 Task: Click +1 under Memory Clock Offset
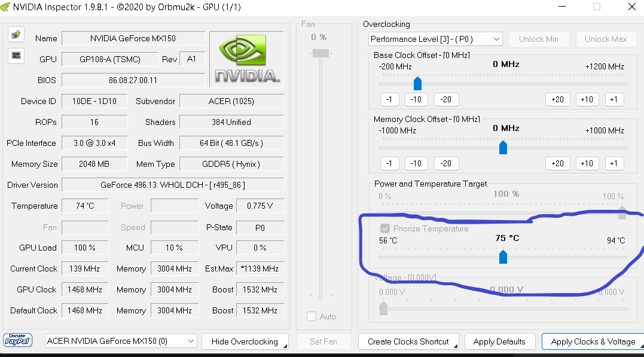pyautogui.click(x=614, y=163)
